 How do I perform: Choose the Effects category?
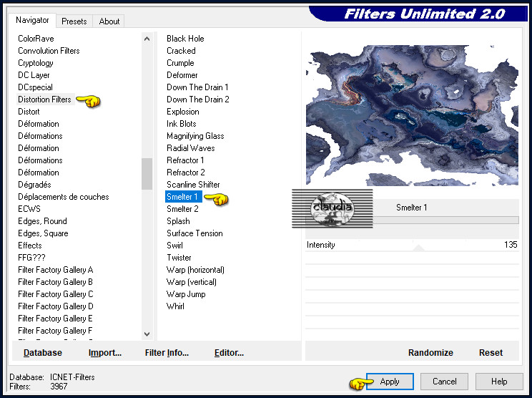pyautogui.click(x=29, y=246)
